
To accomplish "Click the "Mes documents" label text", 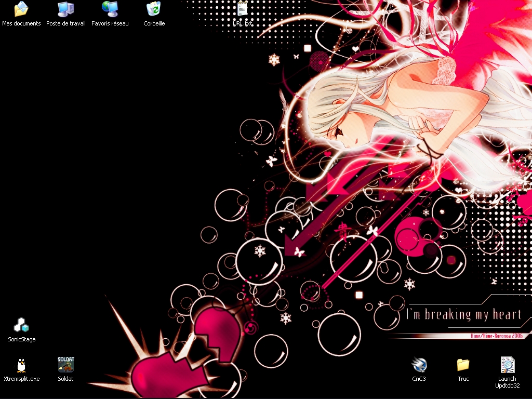I will coord(21,23).
